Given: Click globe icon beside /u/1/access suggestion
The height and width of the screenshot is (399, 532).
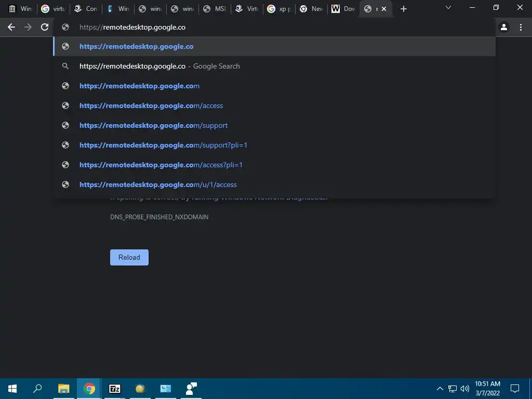Looking at the screenshot, I should (65, 184).
